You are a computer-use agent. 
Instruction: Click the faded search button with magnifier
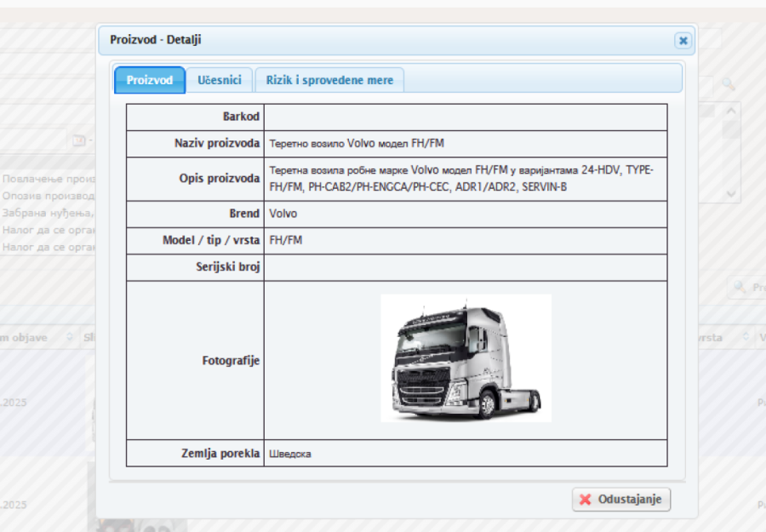click(746, 288)
